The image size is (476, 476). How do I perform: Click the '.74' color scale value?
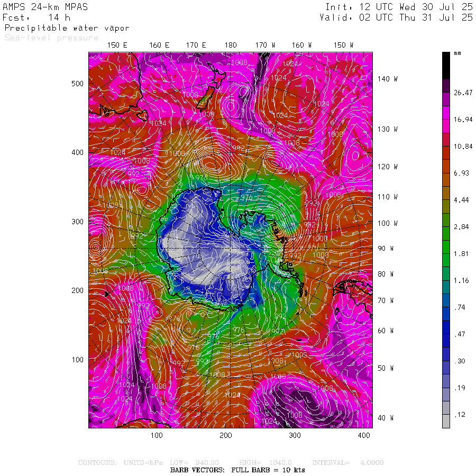[460, 307]
